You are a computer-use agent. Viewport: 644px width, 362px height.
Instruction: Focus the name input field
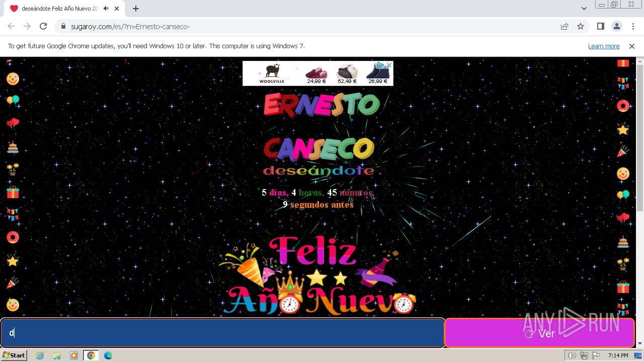click(x=222, y=333)
